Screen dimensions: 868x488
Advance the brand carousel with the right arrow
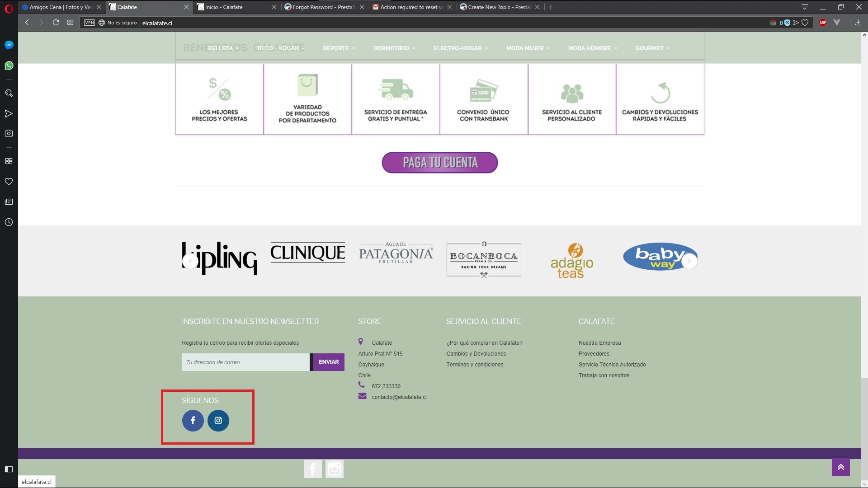(689, 261)
